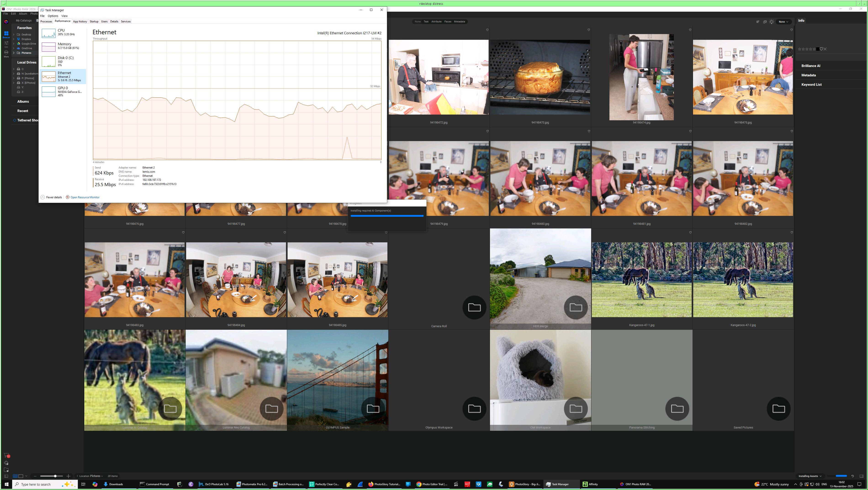Click the lightbulb icon in top toolbar
The image size is (868, 490).
(x=772, y=21)
